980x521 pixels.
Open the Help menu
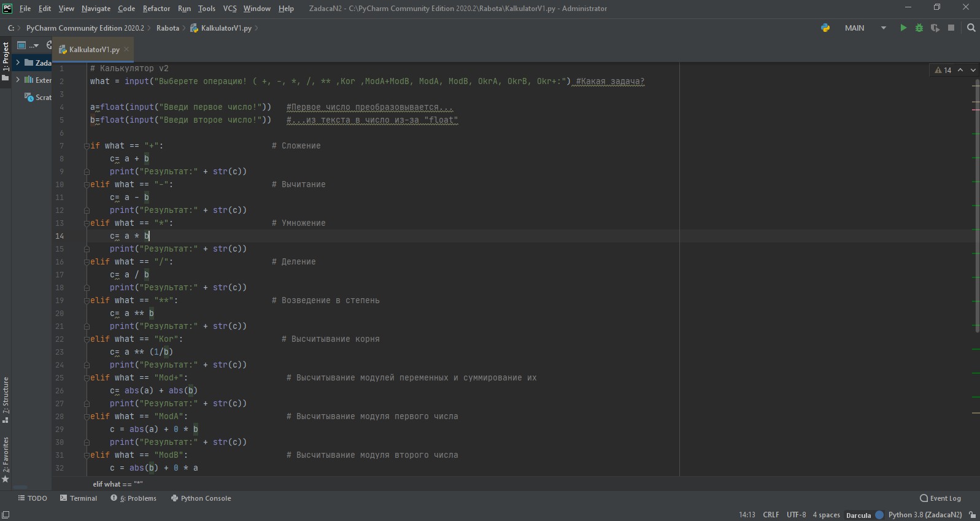pos(286,9)
